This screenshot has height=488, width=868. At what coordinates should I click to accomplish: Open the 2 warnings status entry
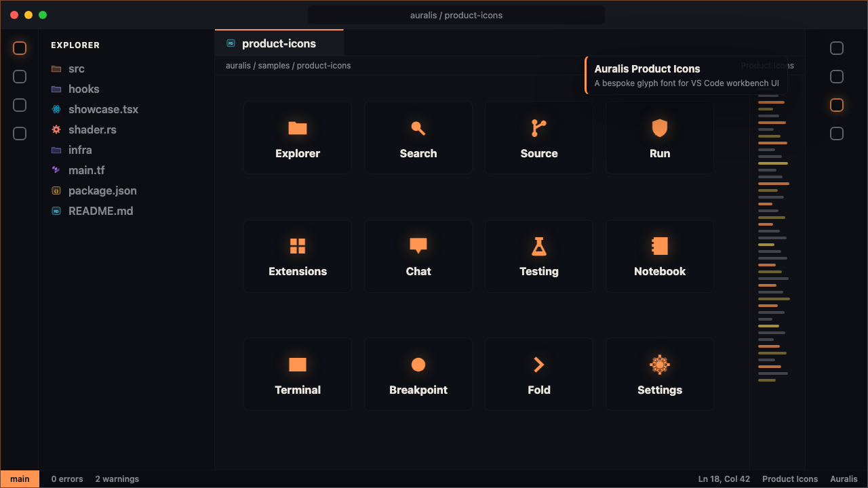click(117, 479)
